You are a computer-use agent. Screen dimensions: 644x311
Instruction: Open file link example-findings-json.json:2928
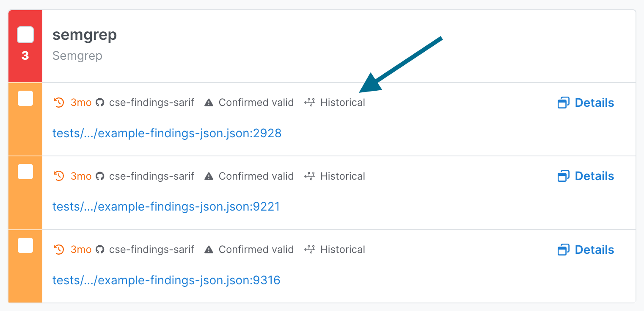click(x=167, y=133)
